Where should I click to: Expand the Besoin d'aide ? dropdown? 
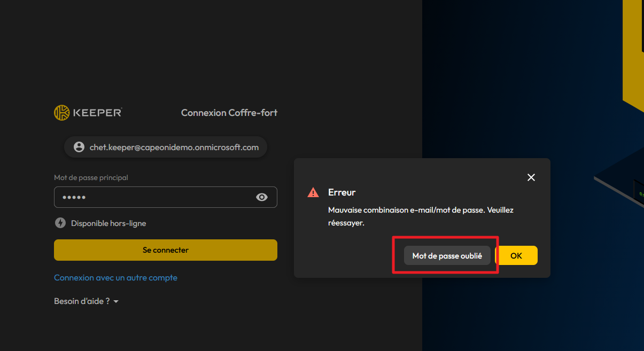tap(87, 301)
